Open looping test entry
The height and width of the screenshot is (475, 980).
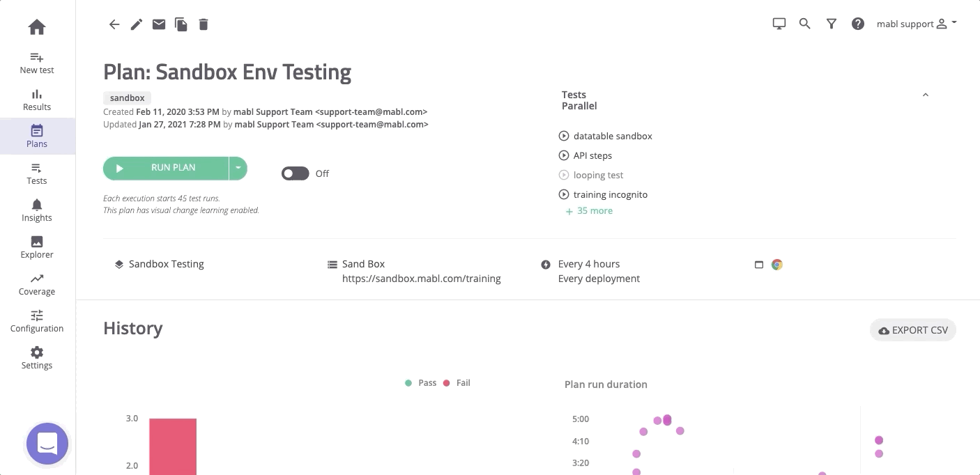coord(598,175)
